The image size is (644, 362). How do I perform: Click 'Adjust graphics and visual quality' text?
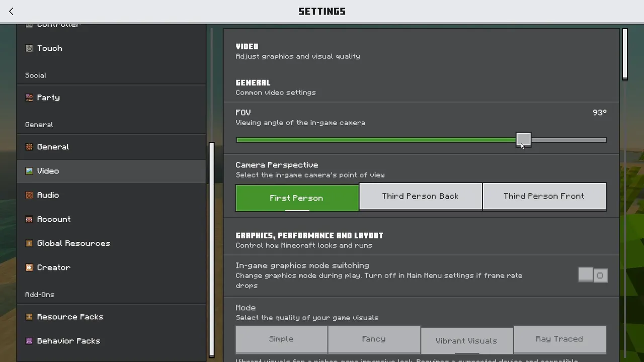tap(298, 56)
